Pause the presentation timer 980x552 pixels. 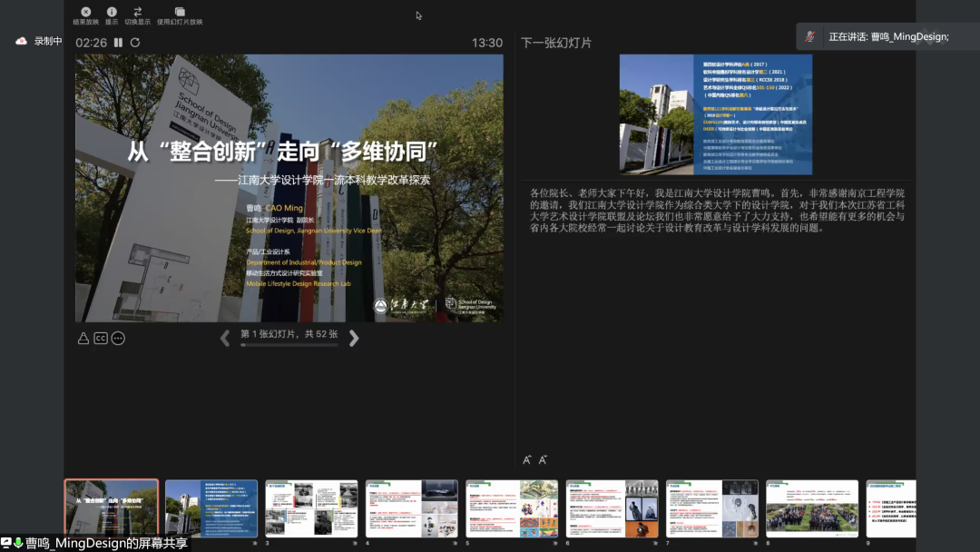[118, 43]
